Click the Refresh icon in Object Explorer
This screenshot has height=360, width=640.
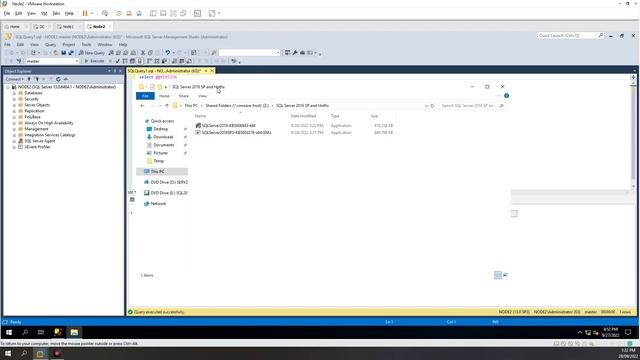[x=58, y=79]
